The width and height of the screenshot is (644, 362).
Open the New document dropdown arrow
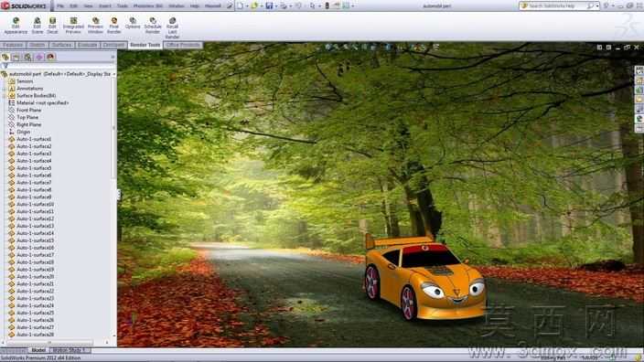246,6
